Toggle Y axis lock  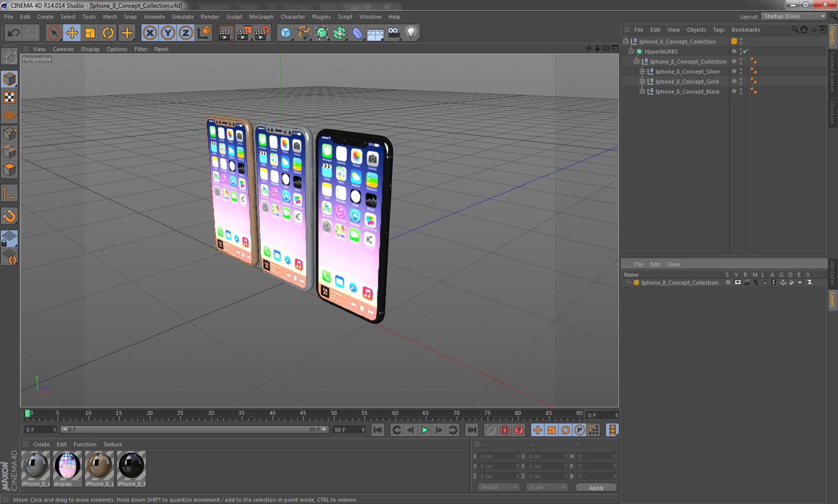tap(168, 33)
